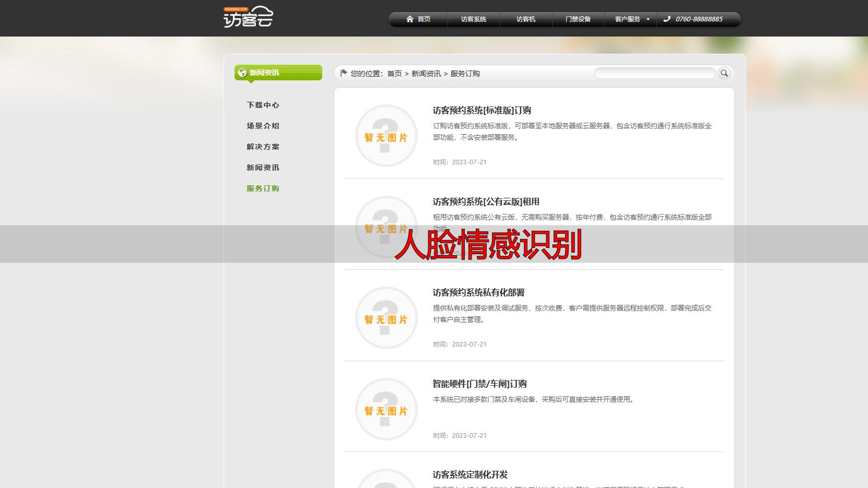Open the 客户服务 dropdown menu
The height and width of the screenshot is (488, 868).
click(x=628, y=19)
